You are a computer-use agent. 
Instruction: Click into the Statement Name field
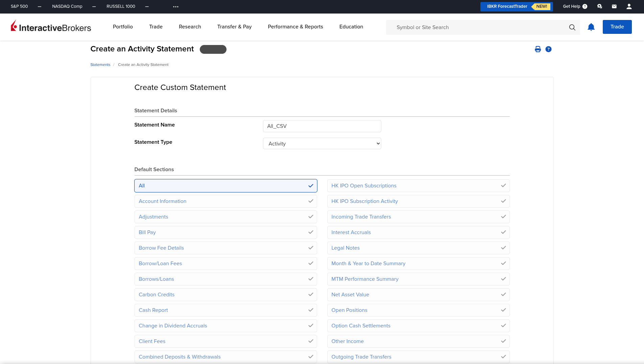point(322,126)
